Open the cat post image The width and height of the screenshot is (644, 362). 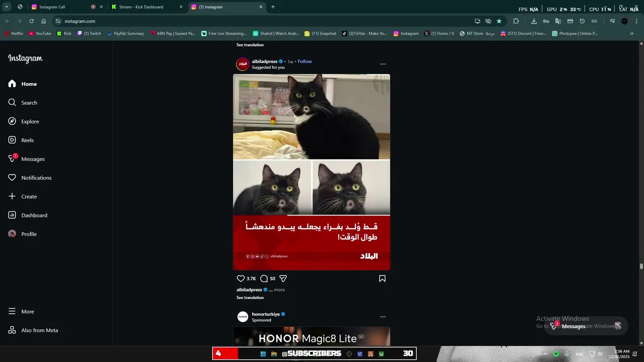311,172
